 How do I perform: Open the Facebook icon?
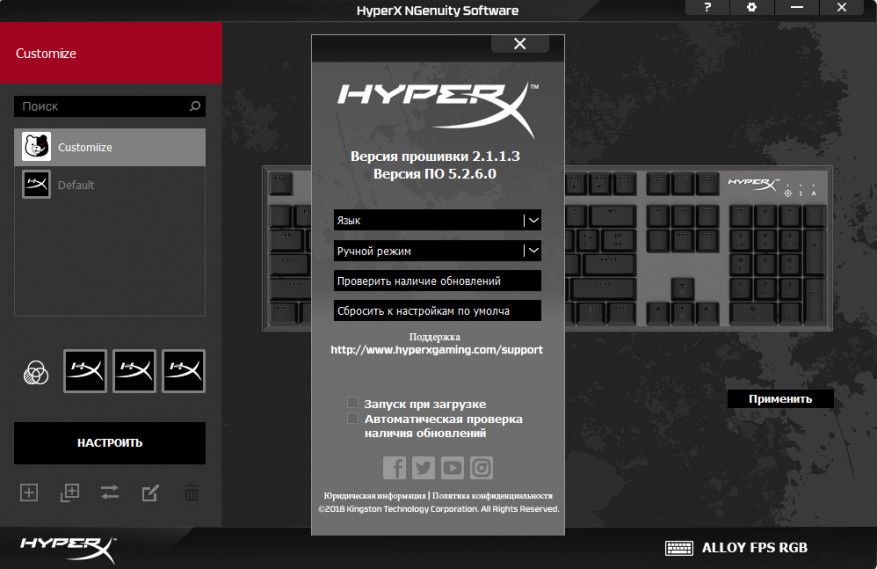tap(394, 468)
